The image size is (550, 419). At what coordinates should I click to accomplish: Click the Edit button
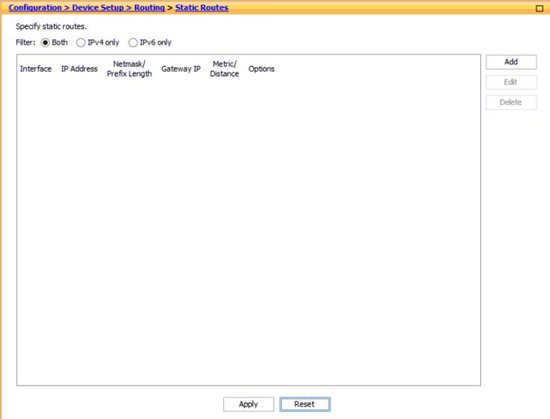point(511,82)
